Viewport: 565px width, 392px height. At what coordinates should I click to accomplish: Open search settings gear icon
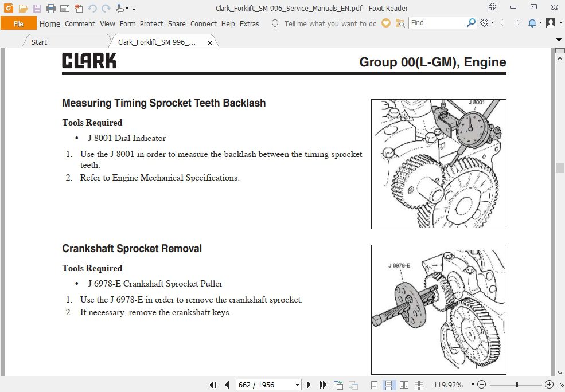484,23
